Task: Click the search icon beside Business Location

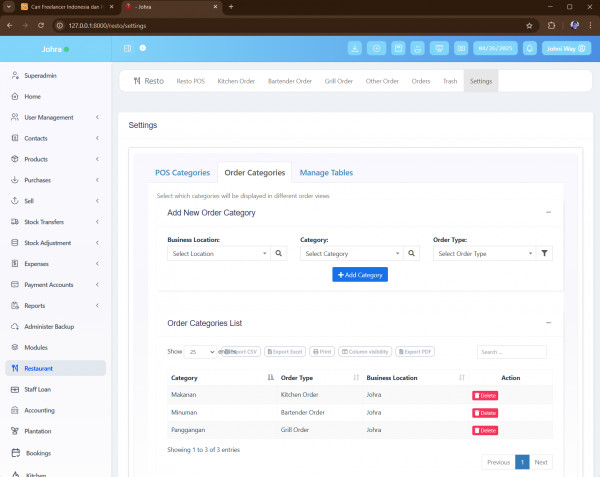Action: [x=279, y=253]
